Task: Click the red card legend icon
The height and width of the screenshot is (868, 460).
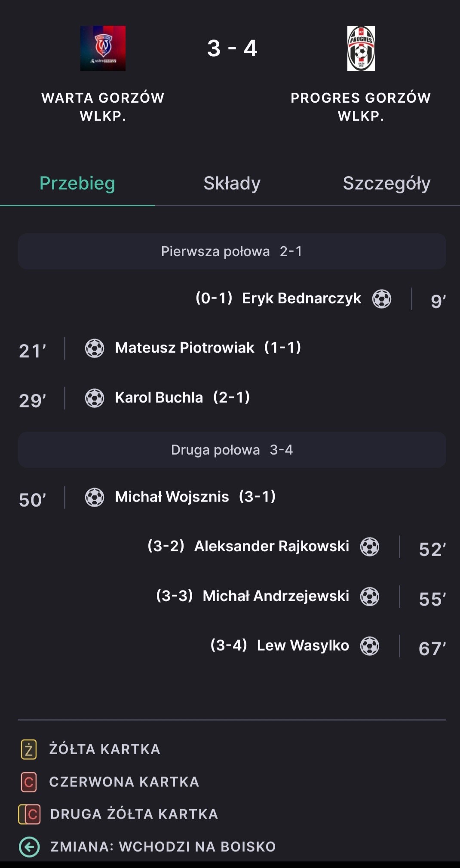Action: pos(29,782)
